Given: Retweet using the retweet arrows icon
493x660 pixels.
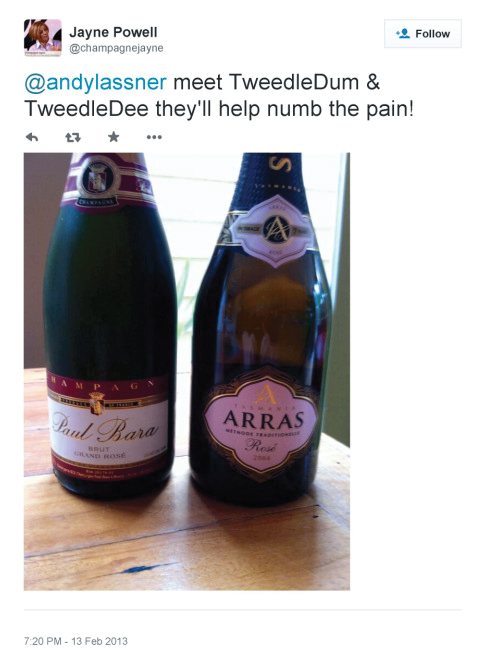Looking at the screenshot, I should (x=73, y=137).
